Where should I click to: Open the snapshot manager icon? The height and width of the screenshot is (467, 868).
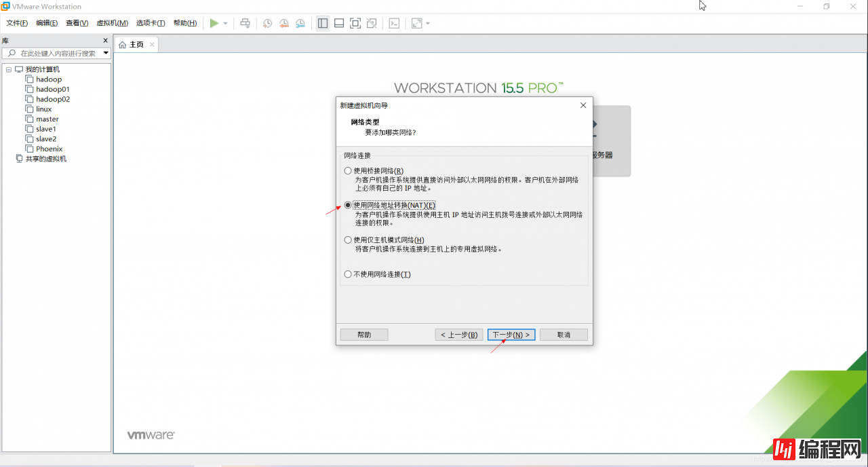[300, 23]
